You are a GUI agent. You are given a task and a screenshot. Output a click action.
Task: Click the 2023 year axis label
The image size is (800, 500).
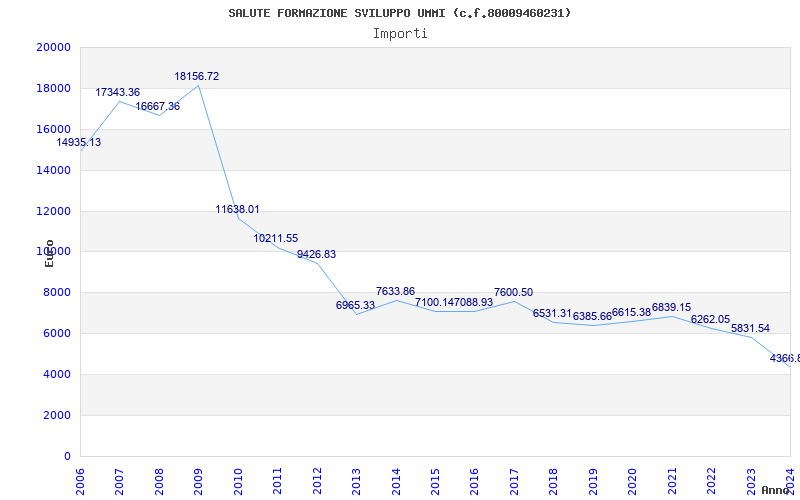(751, 482)
